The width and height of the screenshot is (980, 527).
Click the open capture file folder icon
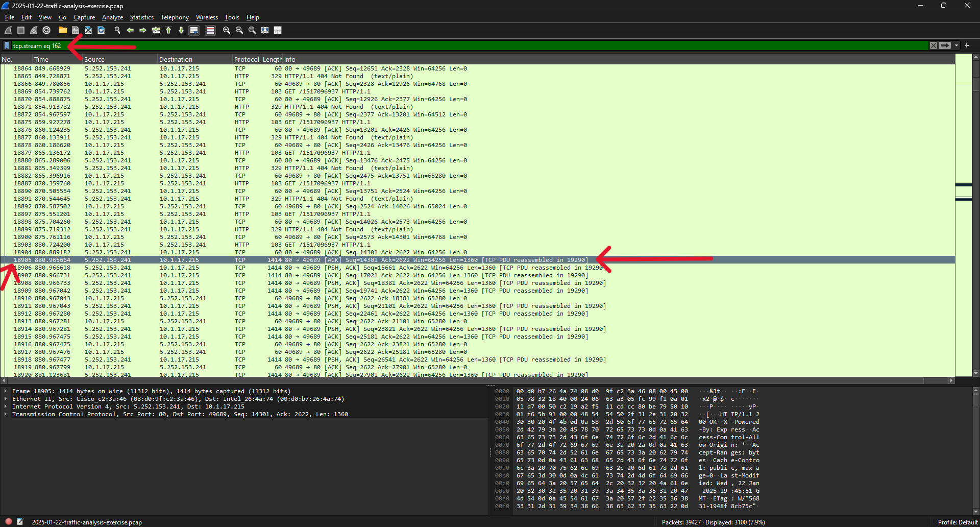[62, 31]
